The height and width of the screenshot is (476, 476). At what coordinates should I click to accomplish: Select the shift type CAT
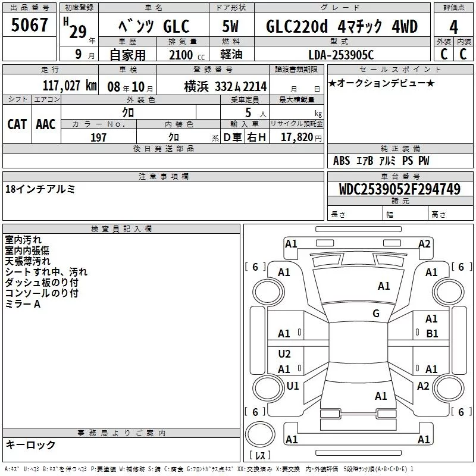(x=17, y=124)
